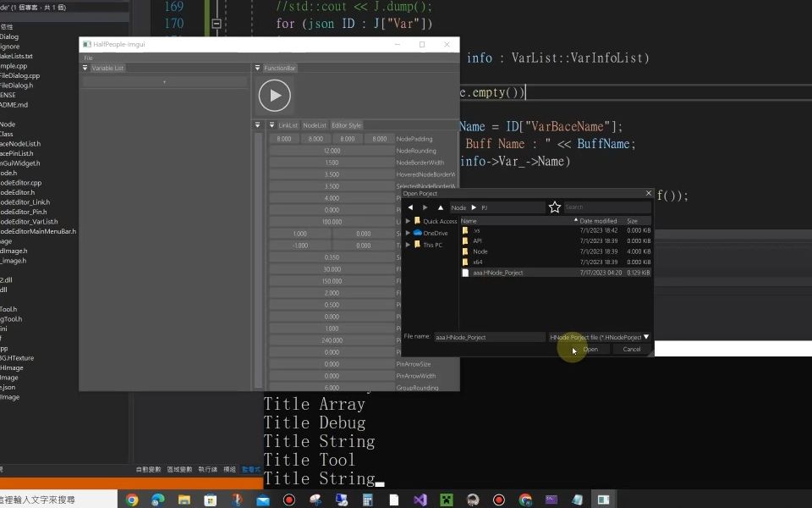Viewport: 812px width, 508px height.
Task: Click the OneDrive cloud icon in the sidebar
Action: (x=417, y=233)
